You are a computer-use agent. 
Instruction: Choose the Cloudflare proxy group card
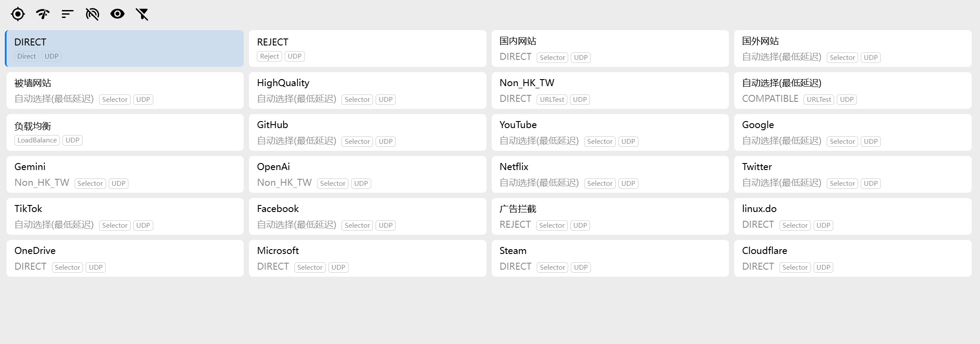[x=852, y=258]
